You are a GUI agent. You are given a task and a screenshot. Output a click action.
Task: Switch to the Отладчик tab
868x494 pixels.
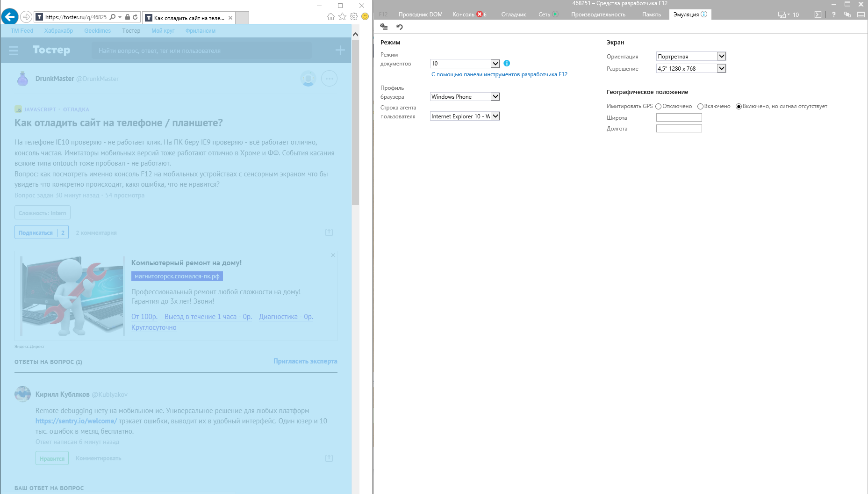click(513, 15)
